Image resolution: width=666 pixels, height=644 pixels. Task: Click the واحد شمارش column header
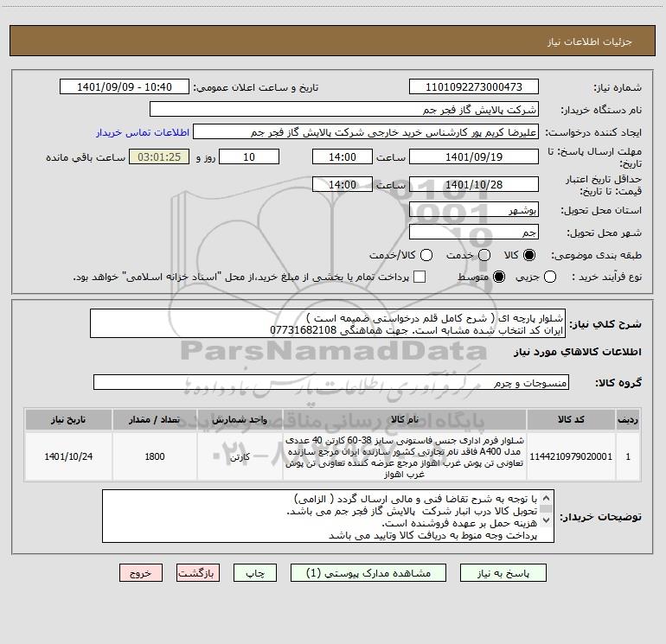pyautogui.click(x=240, y=420)
